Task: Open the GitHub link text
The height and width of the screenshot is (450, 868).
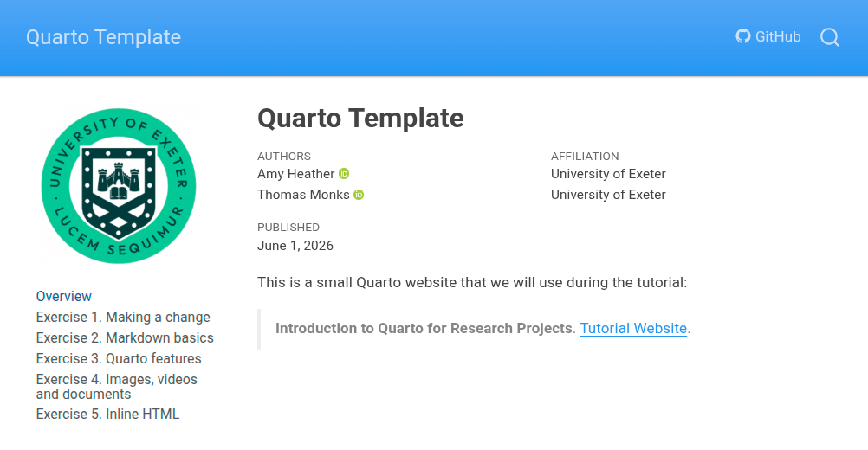Action: point(778,36)
